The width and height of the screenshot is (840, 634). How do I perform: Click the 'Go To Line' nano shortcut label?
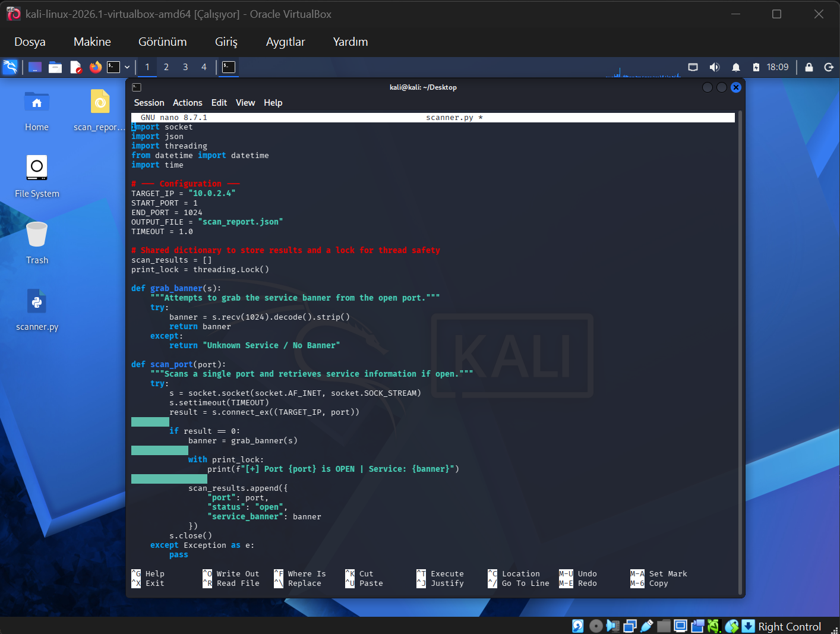pyautogui.click(x=526, y=583)
